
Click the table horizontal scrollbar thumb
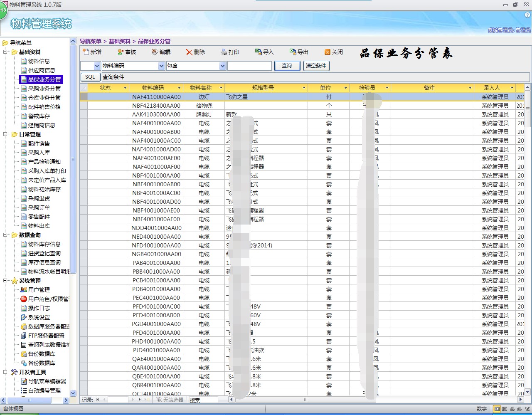point(306,400)
